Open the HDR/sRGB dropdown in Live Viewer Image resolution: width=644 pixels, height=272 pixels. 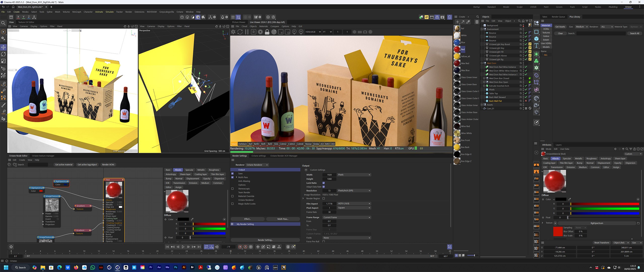(x=313, y=32)
